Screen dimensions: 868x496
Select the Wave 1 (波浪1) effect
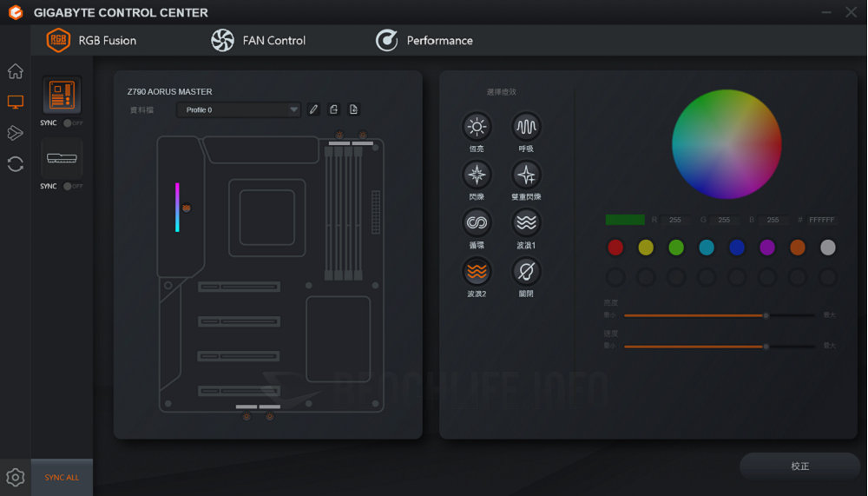pos(526,223)
